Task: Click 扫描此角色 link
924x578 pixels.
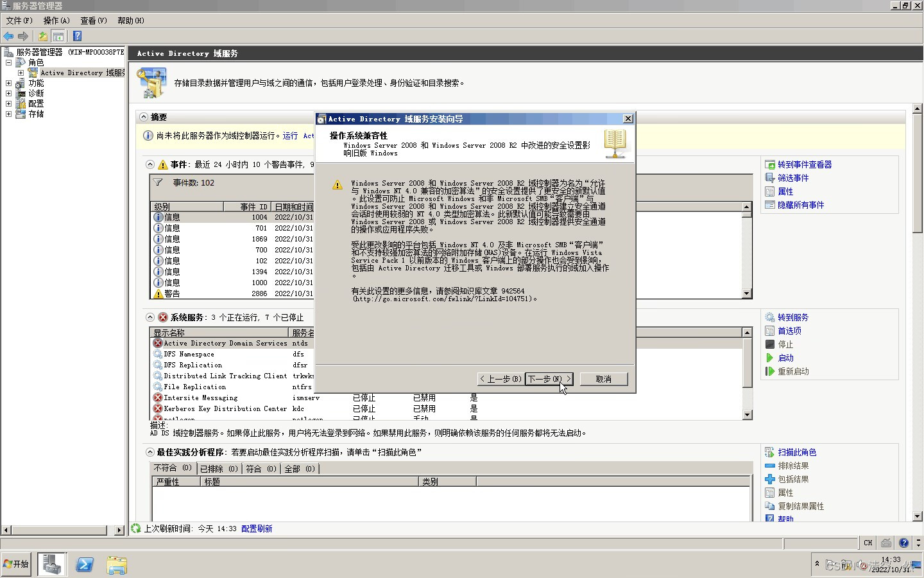Action: pos(797,452)
